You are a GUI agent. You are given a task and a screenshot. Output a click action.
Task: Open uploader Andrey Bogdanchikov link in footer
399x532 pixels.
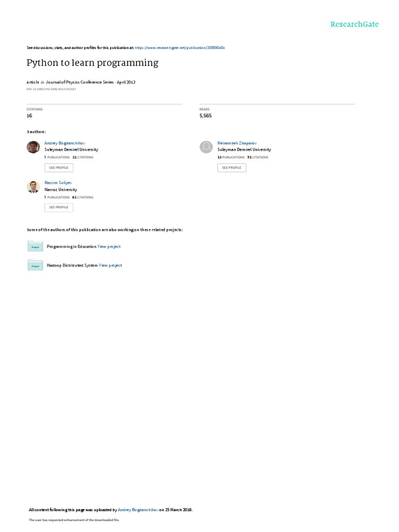138,510
